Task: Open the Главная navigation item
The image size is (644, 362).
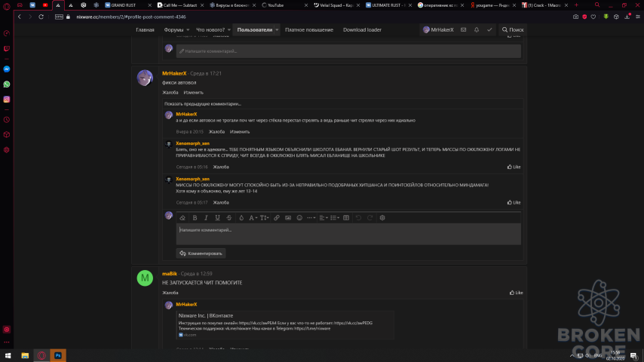Action: tap(145, 29)
